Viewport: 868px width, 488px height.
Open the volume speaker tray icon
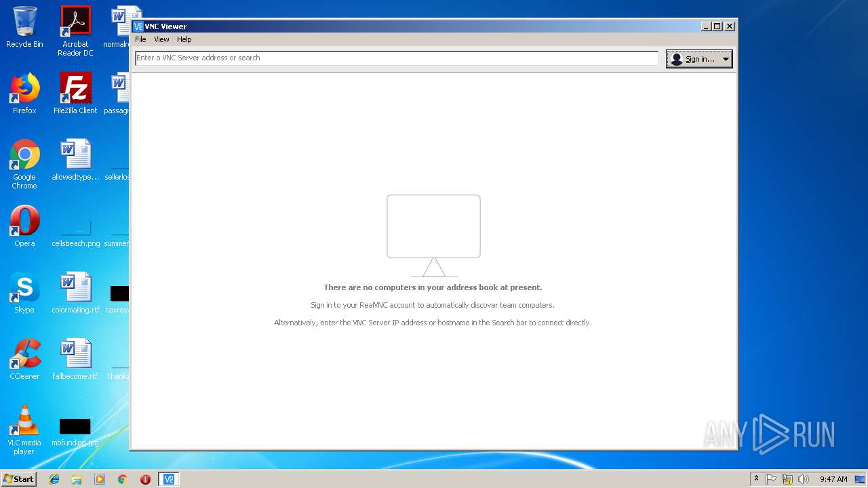804,479
